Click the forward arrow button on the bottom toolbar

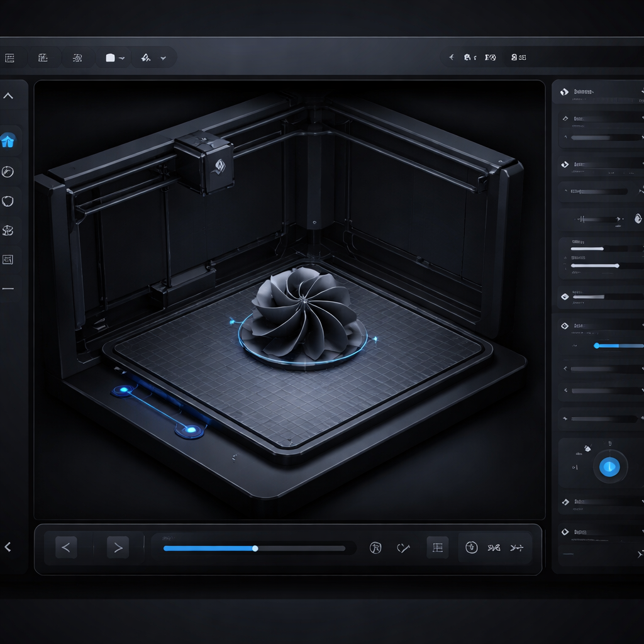pos(118,547)
